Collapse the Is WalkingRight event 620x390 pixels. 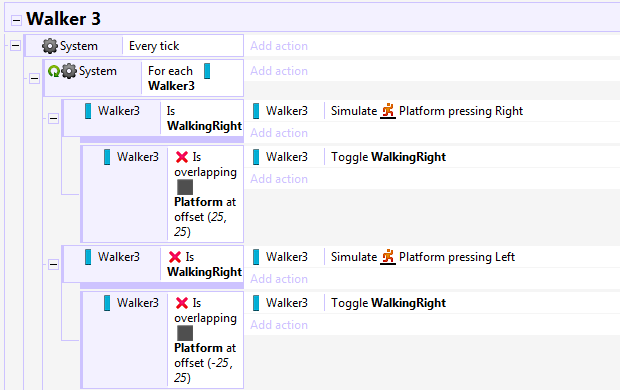point(53,118)
